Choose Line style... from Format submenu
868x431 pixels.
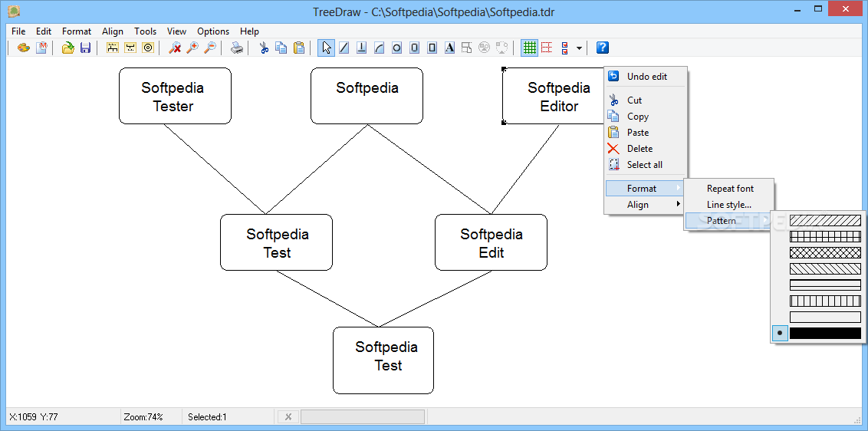729,205
